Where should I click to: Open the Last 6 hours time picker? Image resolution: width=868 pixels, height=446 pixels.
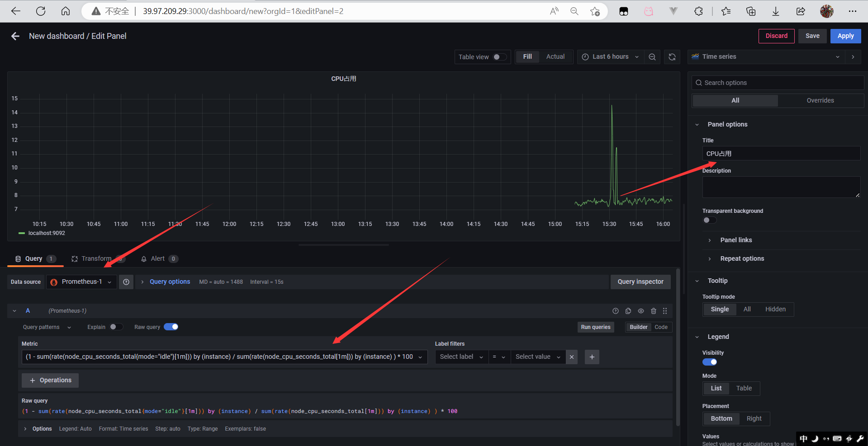click(610, 57)
